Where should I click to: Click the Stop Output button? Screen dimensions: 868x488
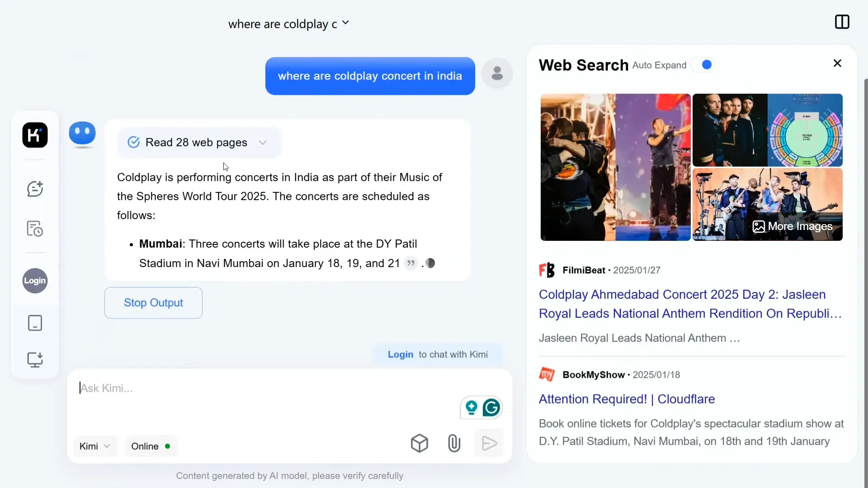coord(153,303)
